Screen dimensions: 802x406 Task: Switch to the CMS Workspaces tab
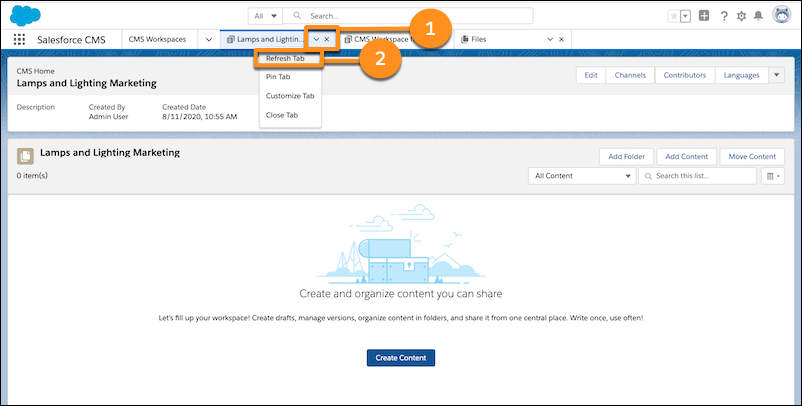coord(157,39)
